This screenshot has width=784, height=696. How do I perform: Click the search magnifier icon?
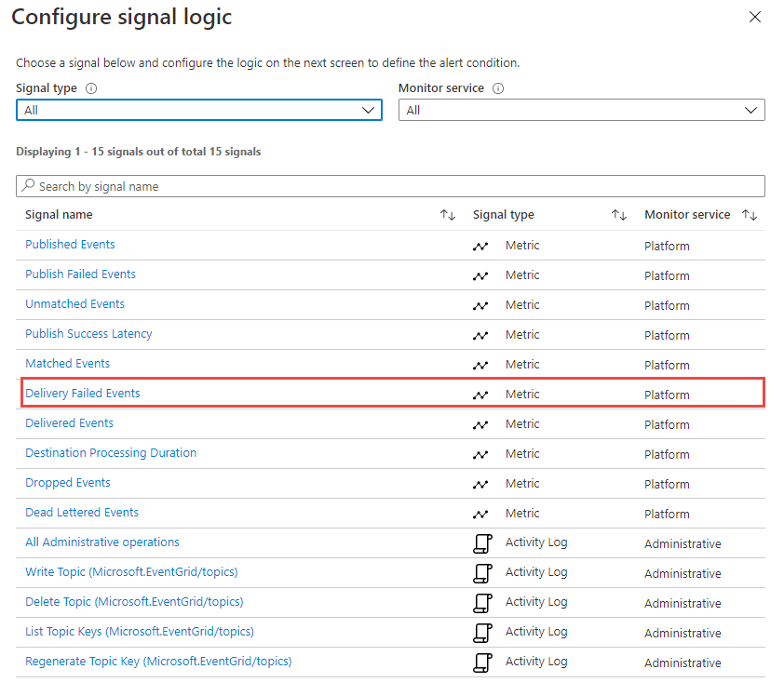(28, 185)
